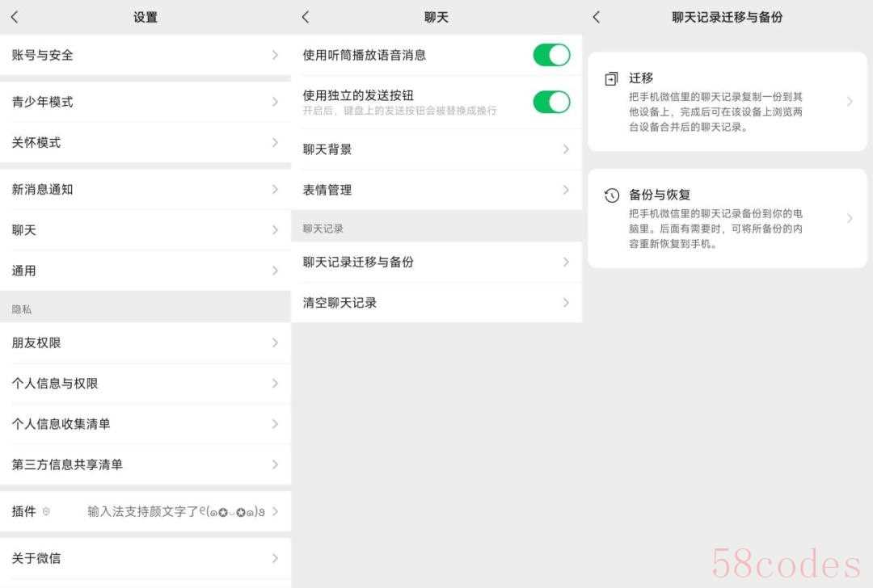Select 新消息通知 entry
This screenshot has height=588, width=873.
145,190
